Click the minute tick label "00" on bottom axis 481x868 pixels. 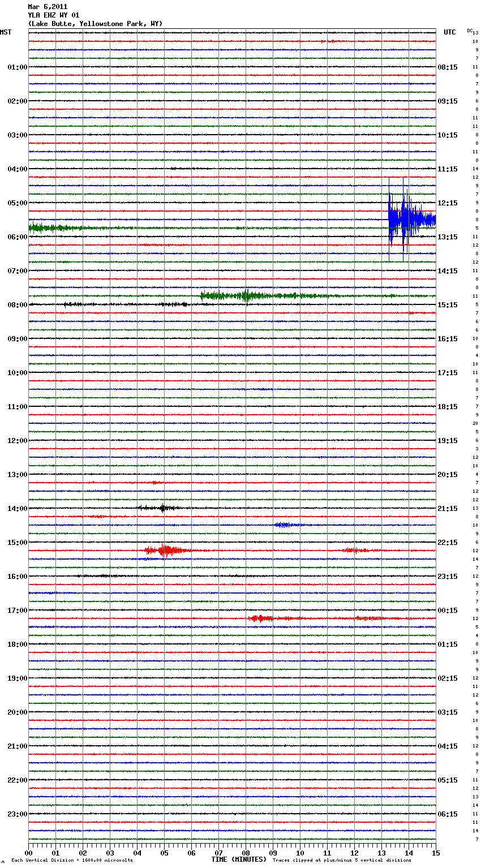29,853
